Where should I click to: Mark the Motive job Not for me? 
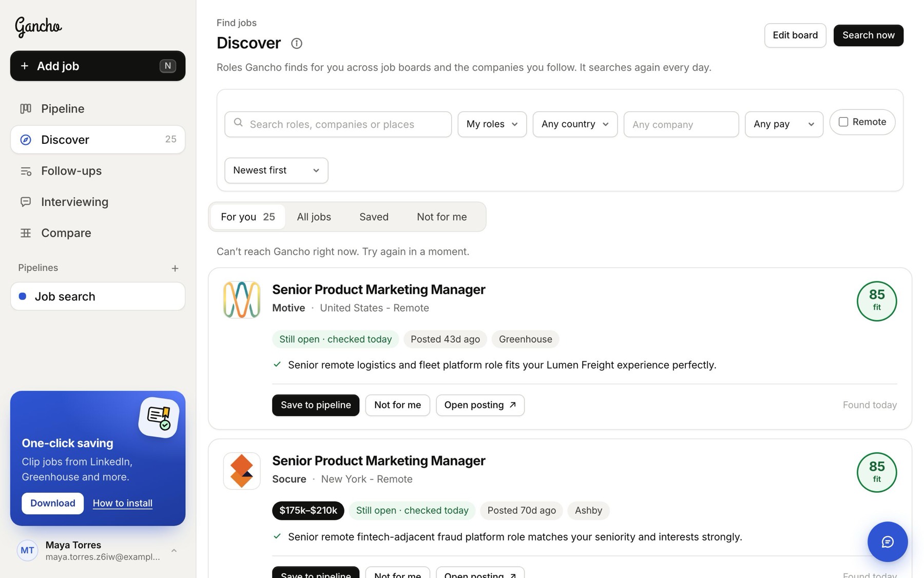pyautogui.click(x=397, y=405)
